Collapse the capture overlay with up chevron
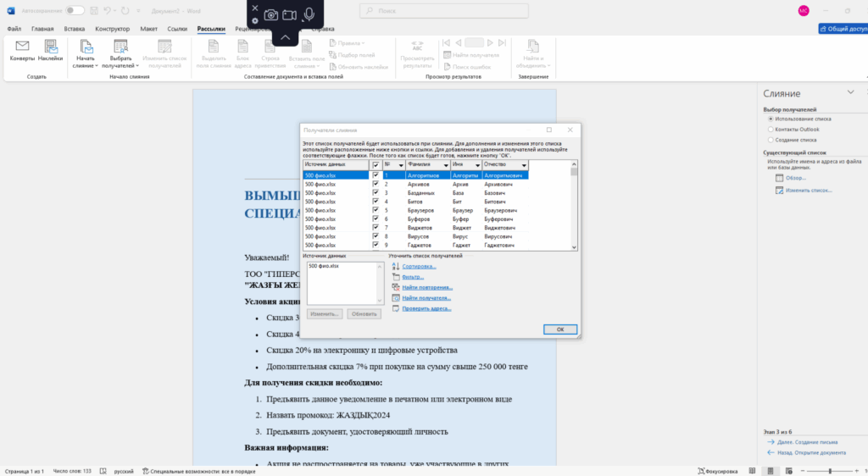This screenshot has height=476, width=868. 285,37
